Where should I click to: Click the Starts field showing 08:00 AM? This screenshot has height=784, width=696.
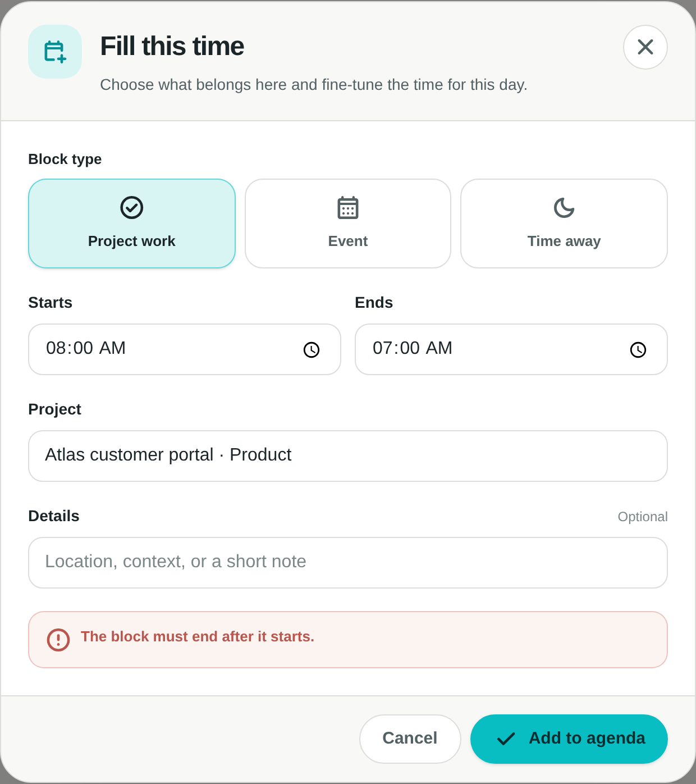tap(185, 349)
